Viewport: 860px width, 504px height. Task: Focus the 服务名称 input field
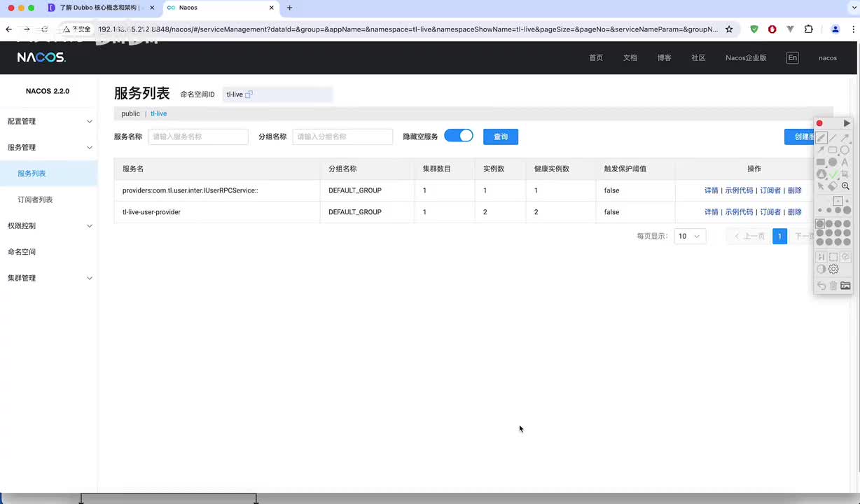[198, 136]
